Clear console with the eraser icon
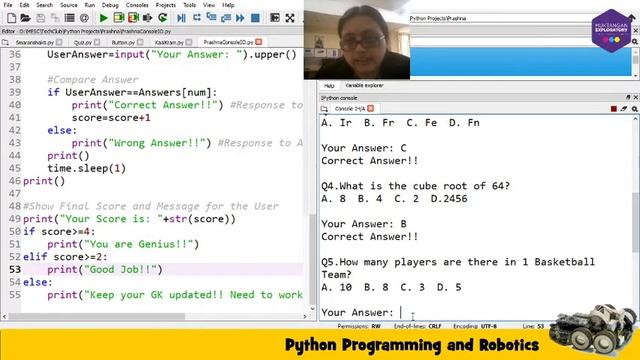The width and height of the screenshot is (640, 360). (624, 109)
